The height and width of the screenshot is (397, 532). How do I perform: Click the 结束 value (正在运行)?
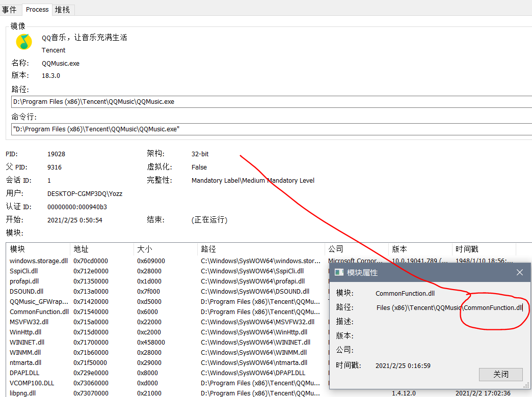(209, 220)
